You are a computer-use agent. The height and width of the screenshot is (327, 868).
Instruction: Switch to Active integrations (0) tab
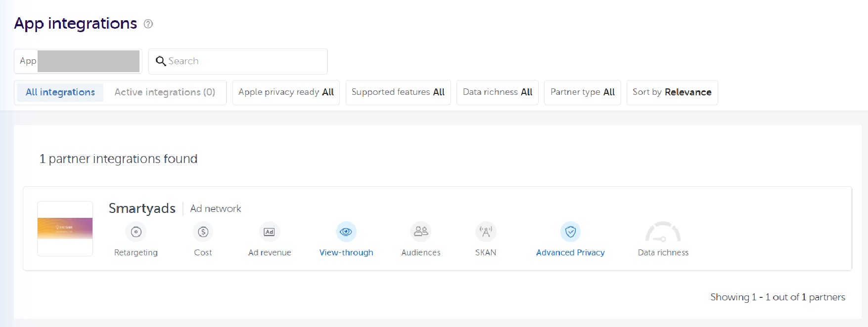[165, 92]
